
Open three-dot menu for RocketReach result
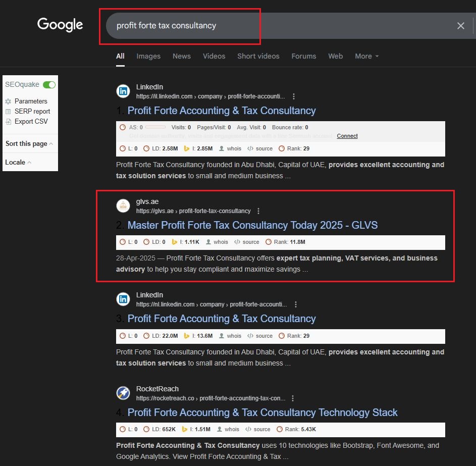click(293, 398)
